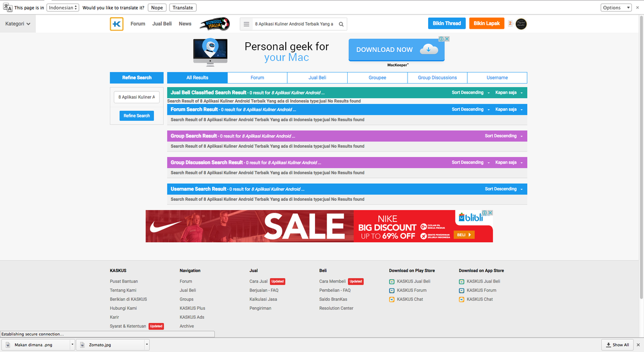Click Translate on the translate bar
This screenshot has height=352, width=644.
coord(183,8)
